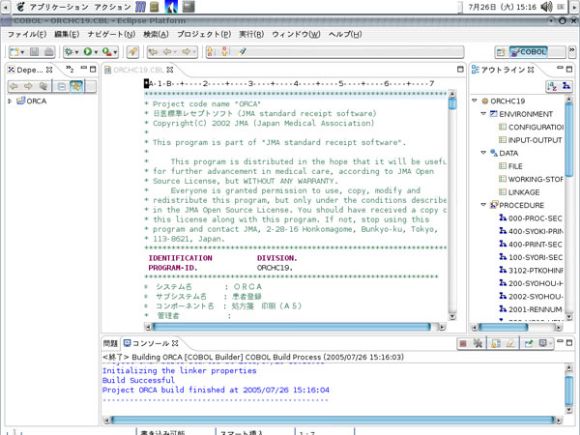This screenshot has width=580, height=435.
Task: Click the Print icon in main toolbar
Action: pos(49,52)
